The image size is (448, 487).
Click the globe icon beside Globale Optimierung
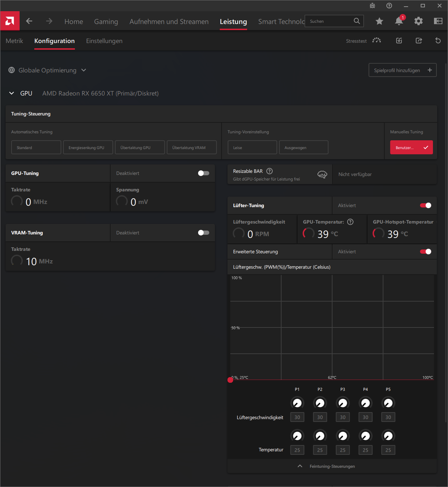pyautogui.click(x=12, y=70)
